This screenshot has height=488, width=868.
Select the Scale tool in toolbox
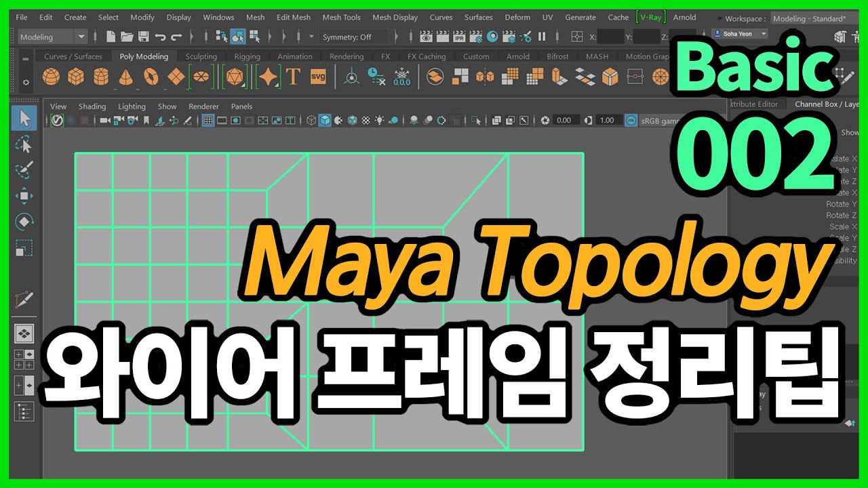point(24,247)
